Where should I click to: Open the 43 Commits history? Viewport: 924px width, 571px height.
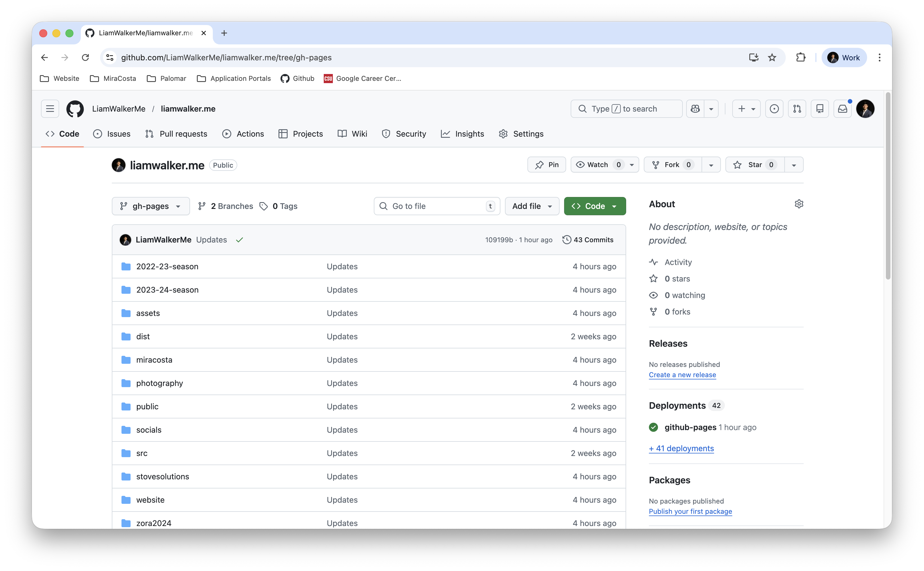coord(588,240)
